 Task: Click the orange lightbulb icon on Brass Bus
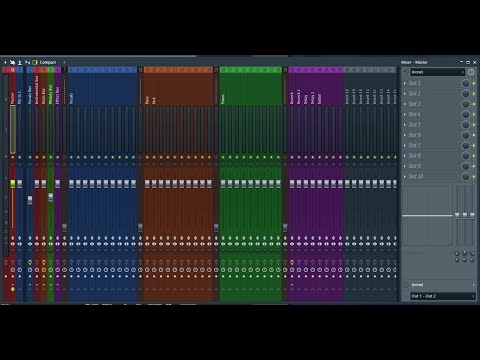[44, 263]
